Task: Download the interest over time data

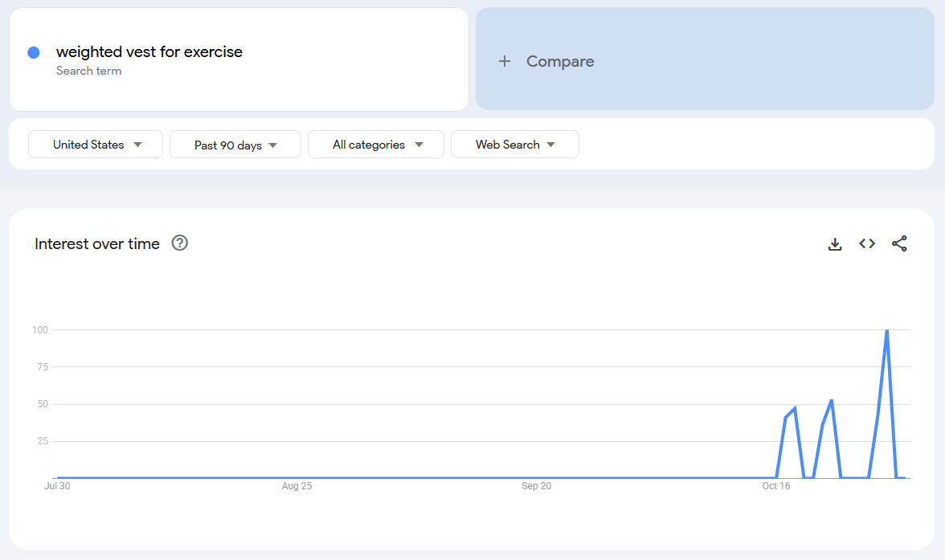Action: [x=835, y=244]
